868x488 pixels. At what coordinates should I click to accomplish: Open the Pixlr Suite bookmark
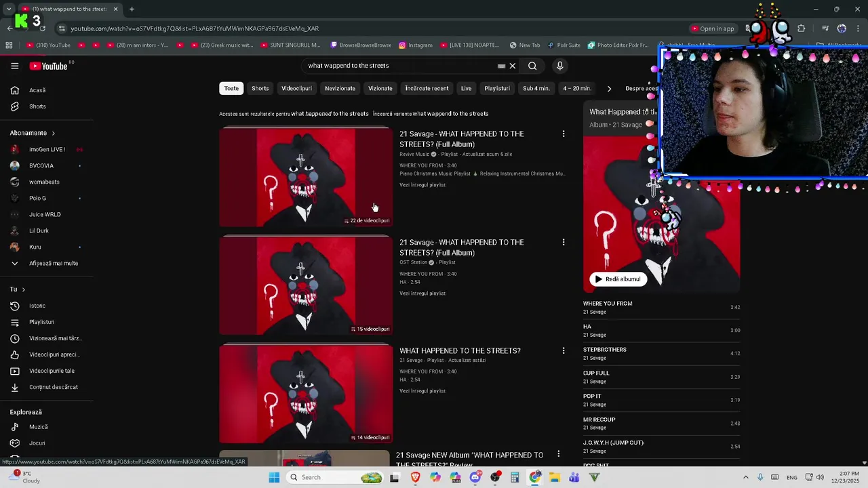pyautogui.click(x=563, y=45)
